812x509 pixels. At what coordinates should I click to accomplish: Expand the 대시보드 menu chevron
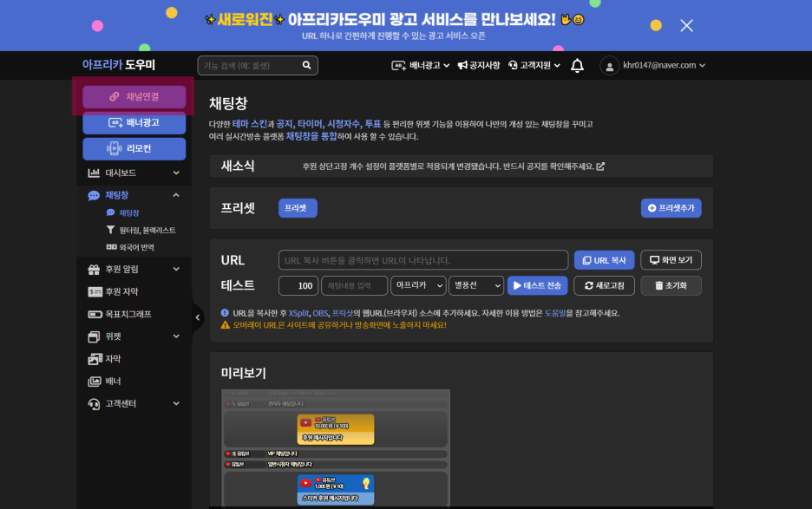(176, 173)
